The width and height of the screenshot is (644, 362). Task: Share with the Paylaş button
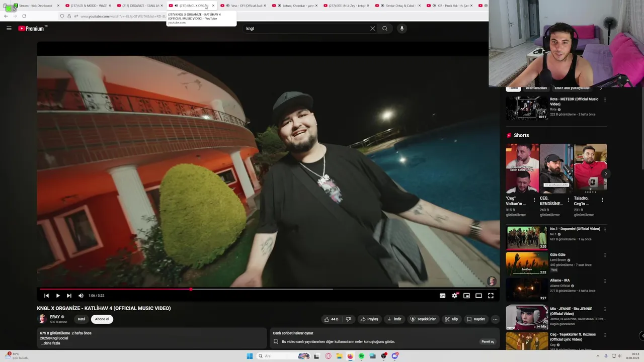(369, 319)
